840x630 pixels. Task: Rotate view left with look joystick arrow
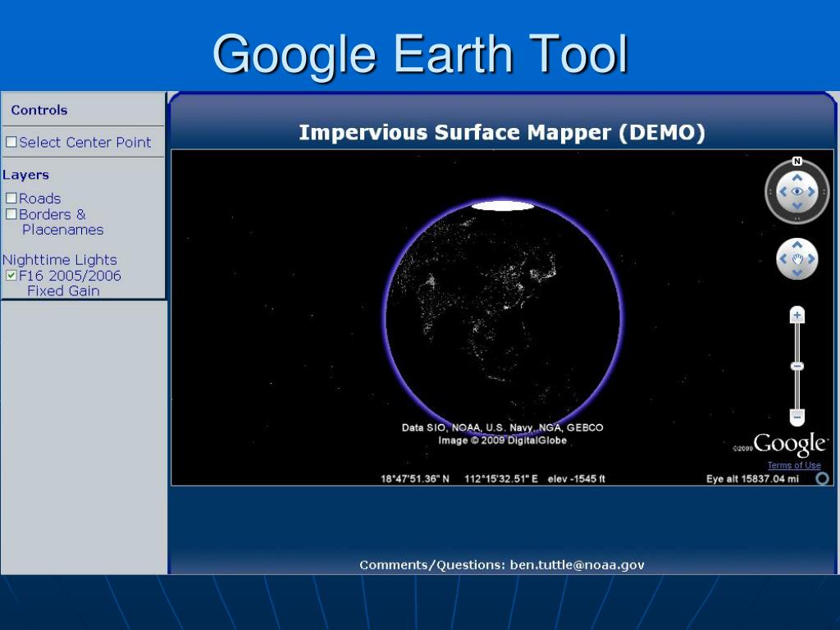pyautogui.click(x=783, y=192)
